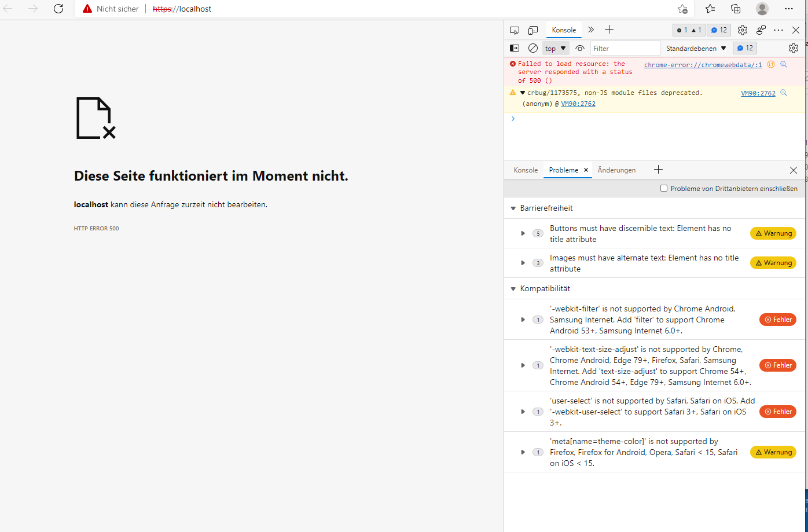Click the https://localhost address field
The image size is (808, 532).
click(182, 9)
